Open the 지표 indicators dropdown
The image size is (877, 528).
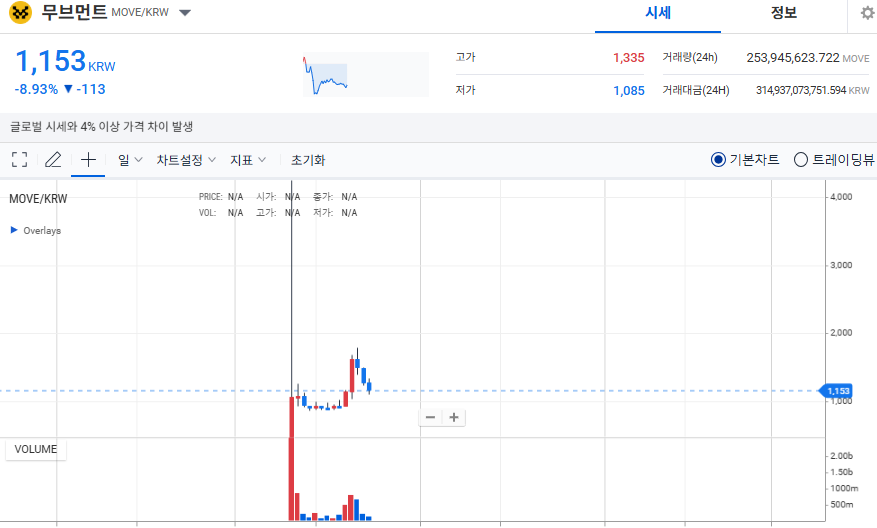[x=248, y=160]
